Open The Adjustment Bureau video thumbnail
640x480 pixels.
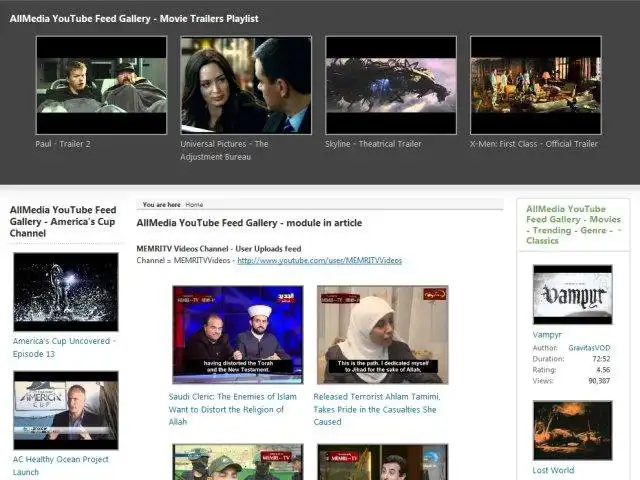(x=246, y=85)
